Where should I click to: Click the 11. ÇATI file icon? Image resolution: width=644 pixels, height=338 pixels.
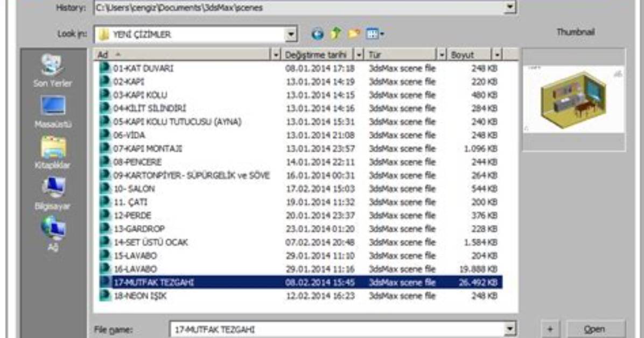coord(105,202)
